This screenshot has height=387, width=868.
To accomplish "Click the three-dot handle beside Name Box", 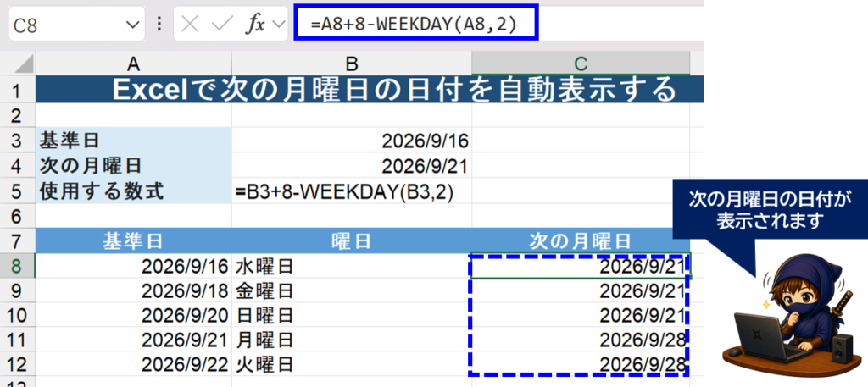I will coord(159,25).
